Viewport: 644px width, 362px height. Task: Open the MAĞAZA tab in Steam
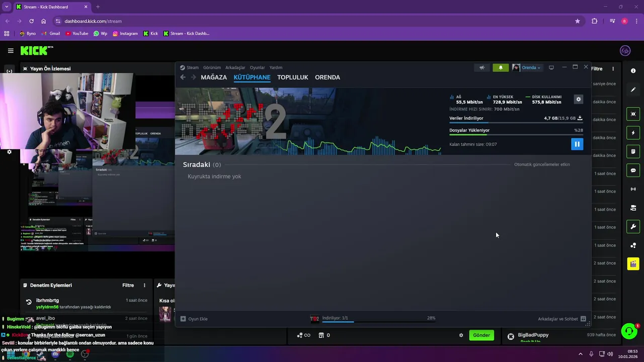tap(214, 77)
